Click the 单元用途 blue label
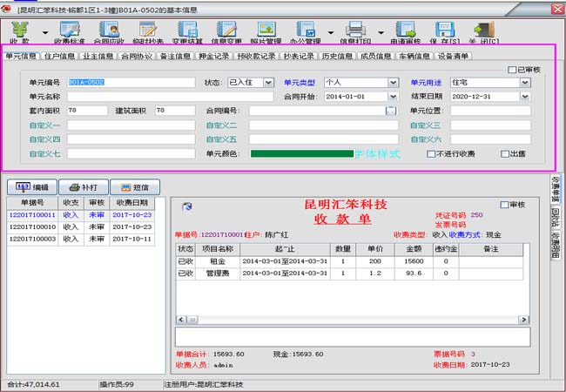 [426, 83]
